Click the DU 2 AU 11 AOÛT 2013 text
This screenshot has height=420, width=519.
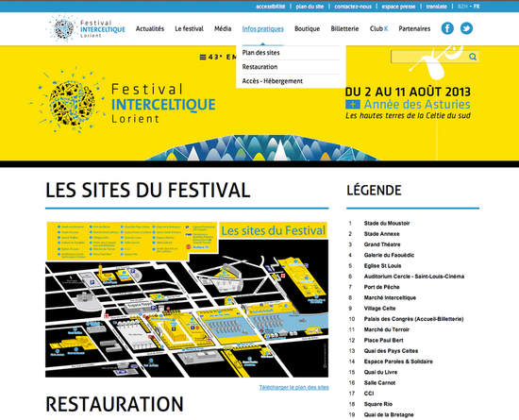coord(408,92)
